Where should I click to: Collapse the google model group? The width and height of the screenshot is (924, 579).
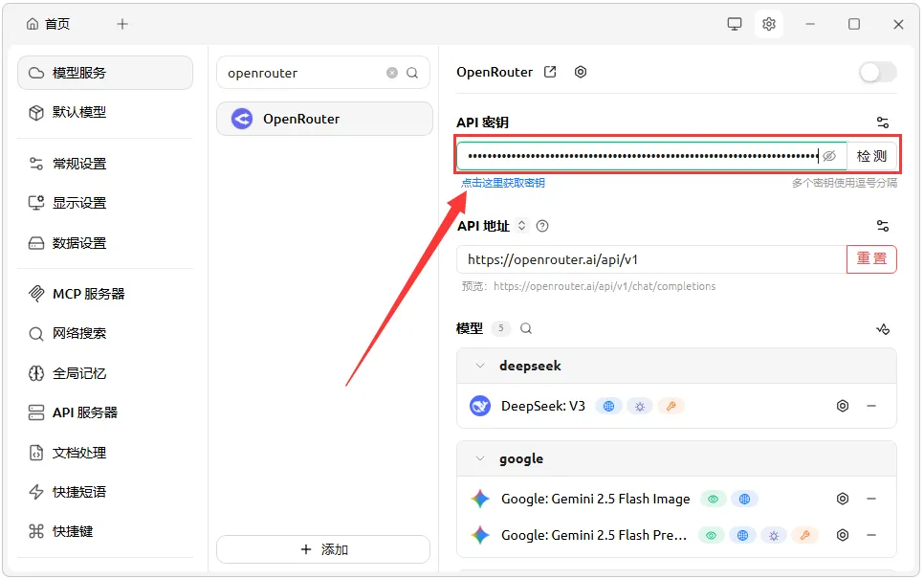480,458
